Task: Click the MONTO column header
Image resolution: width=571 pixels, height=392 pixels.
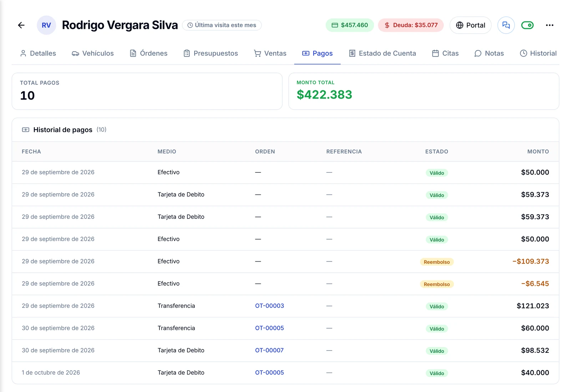Action: coord(538,152)
